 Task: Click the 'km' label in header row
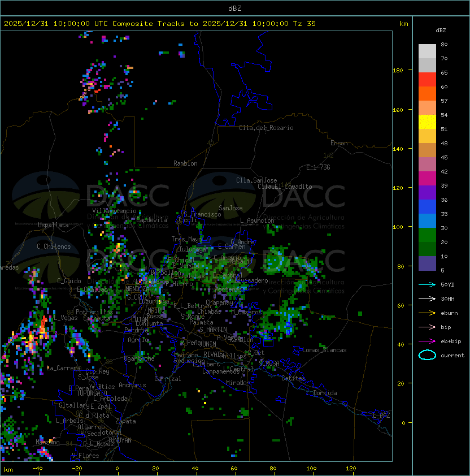pos(403,24)
